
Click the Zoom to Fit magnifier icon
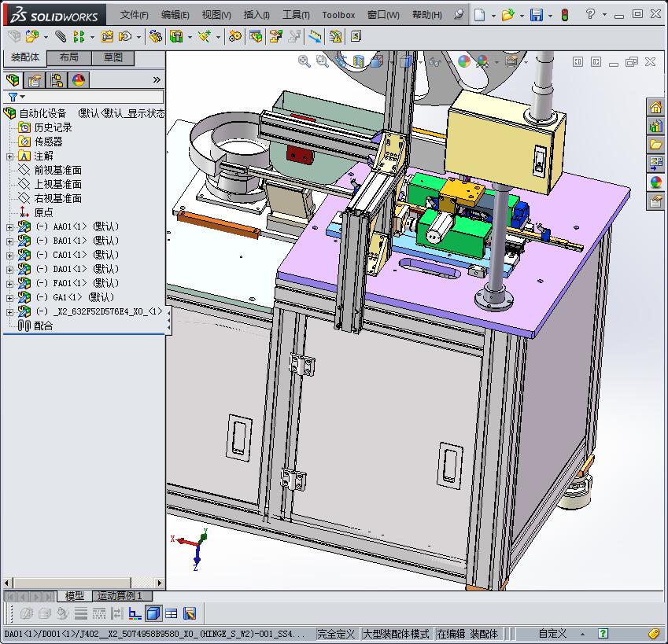(x=304, y=61)
